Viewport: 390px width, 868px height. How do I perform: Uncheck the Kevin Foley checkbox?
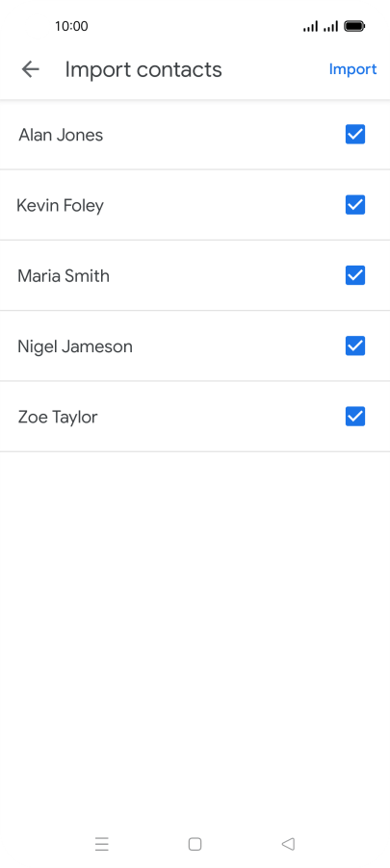click(x=355, y=205)
